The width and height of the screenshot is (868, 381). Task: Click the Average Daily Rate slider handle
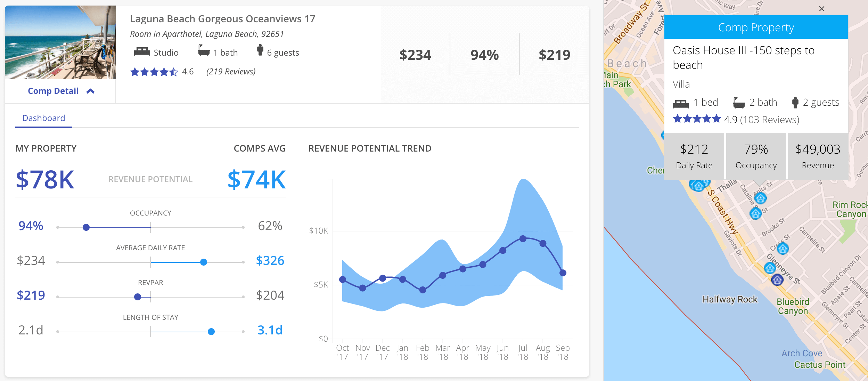click(203, 261)
